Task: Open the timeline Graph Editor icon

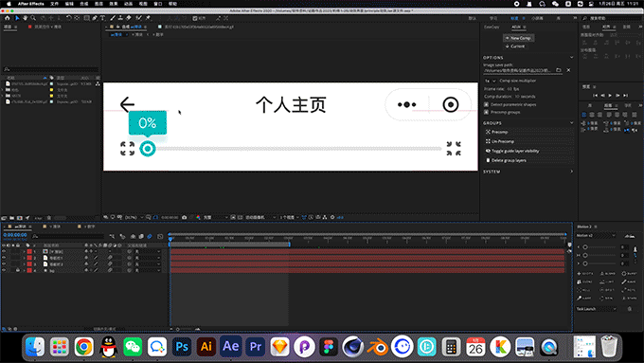Action: 160,236
